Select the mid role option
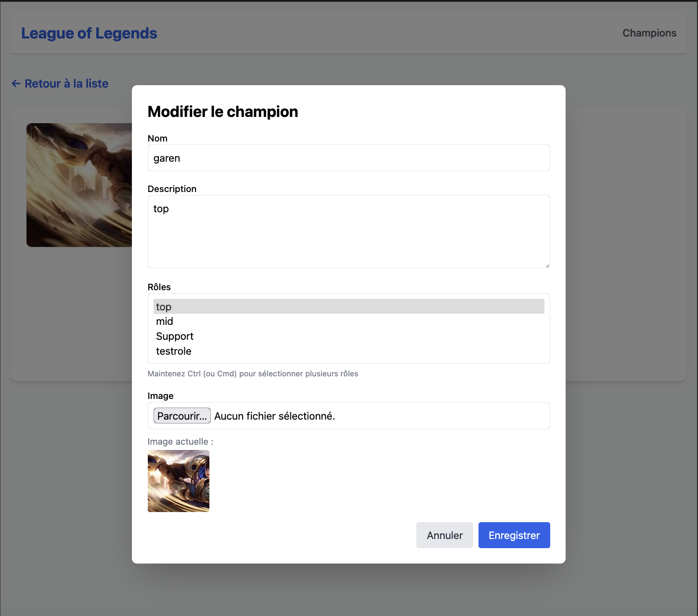Image resolution: width=698 pixels, height=616 pixels. [x=349, y=321]
